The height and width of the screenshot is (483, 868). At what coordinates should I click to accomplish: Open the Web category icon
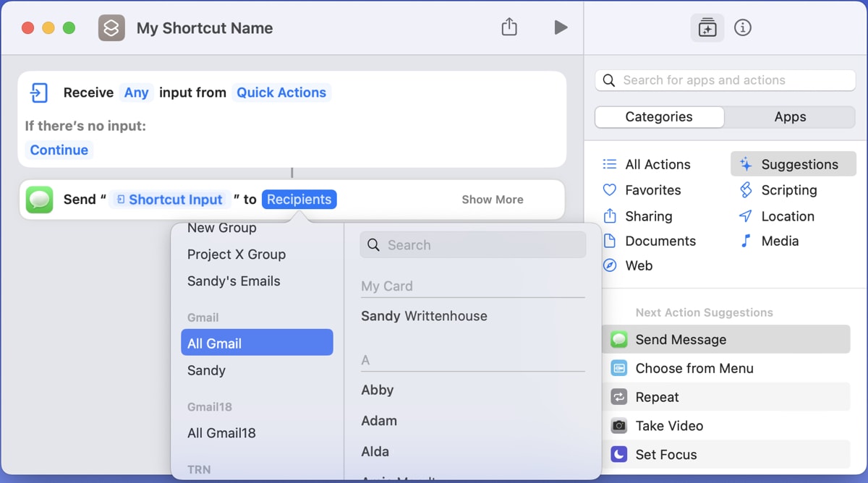[x=610, y=265]
